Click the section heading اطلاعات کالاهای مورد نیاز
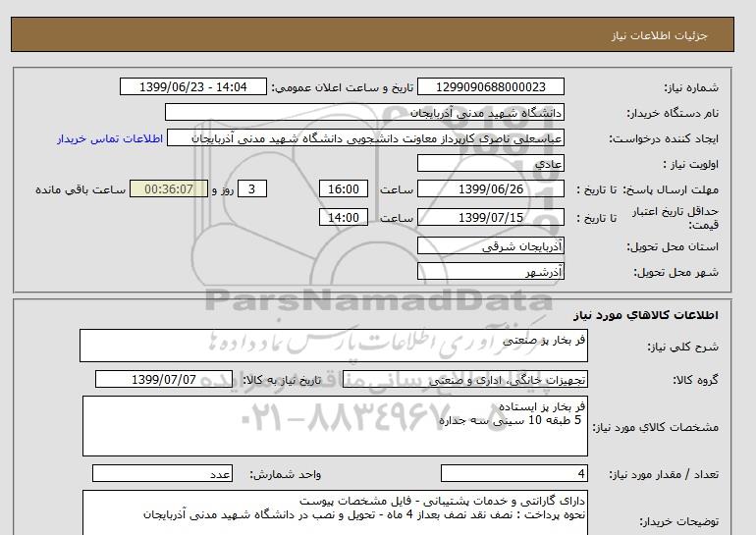 pos(646,315)
